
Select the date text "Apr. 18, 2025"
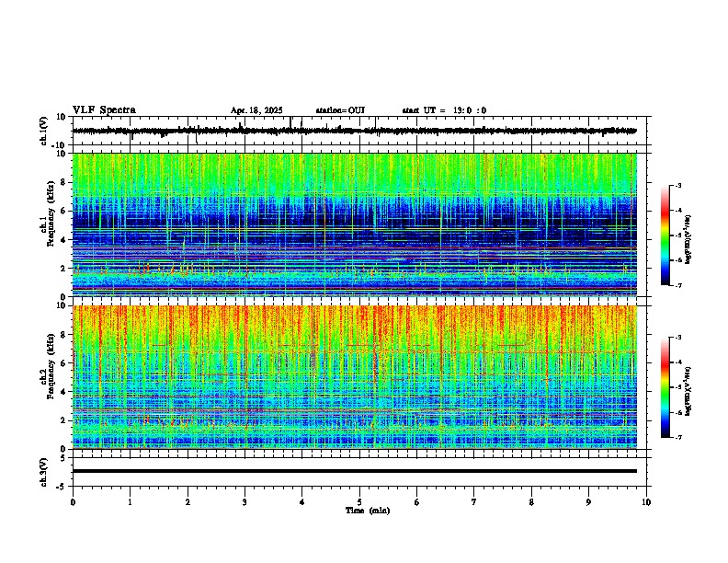256,110
